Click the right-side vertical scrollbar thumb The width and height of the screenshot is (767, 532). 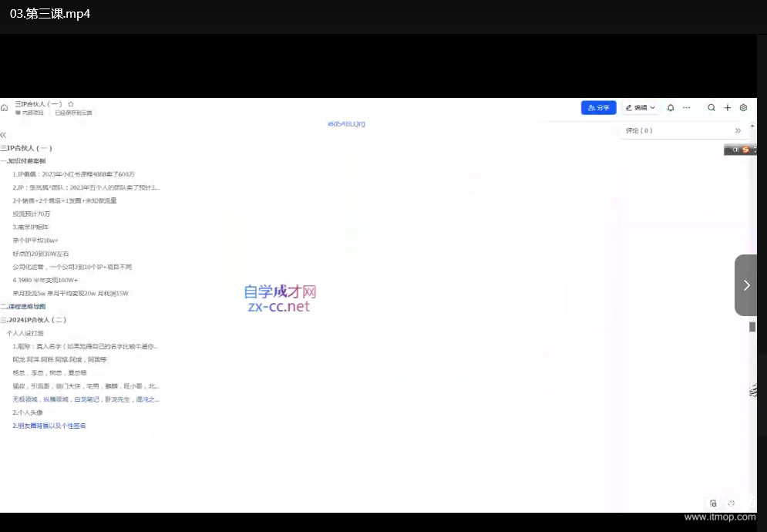752,327
